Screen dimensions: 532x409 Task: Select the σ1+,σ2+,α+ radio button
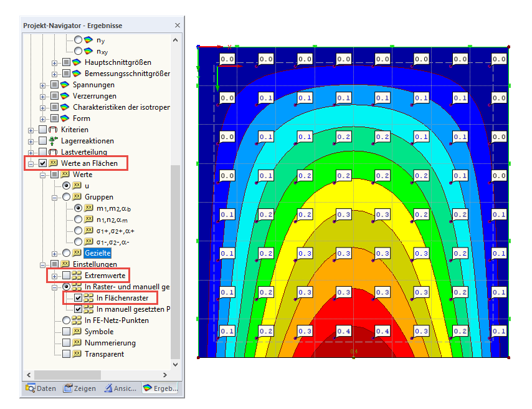coord(78,230)
